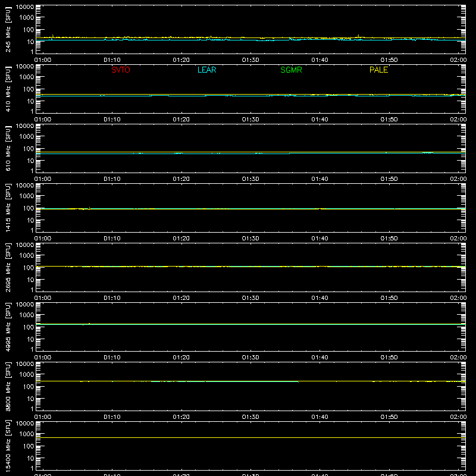Image resolution: width=476 pixels, height=476 pixels.
Task: Select the 410 MHz [SFU] axis title
Action: pyautogui.click(x=8, y=89)
